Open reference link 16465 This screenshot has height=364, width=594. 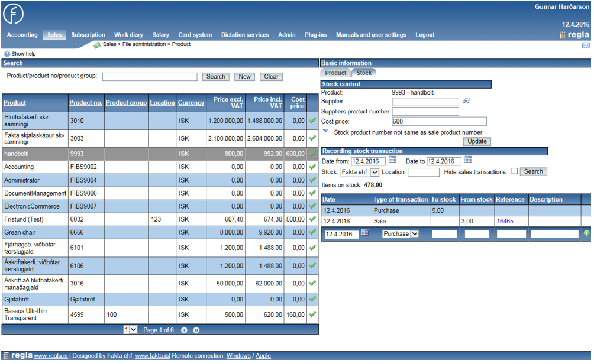coord(505,221)
